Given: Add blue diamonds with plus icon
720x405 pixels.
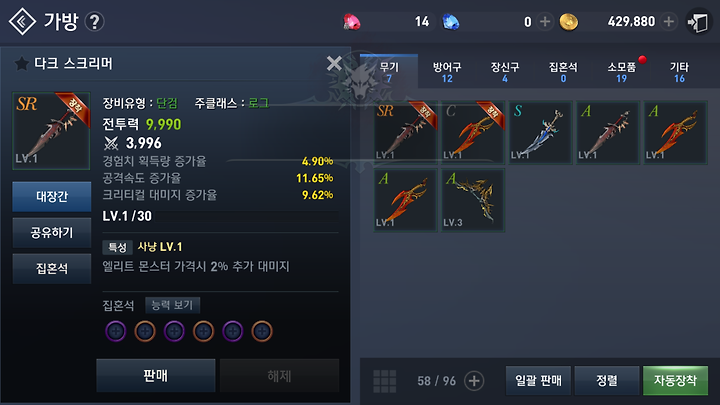Looking at the screenshot, I should pos(545,22).
